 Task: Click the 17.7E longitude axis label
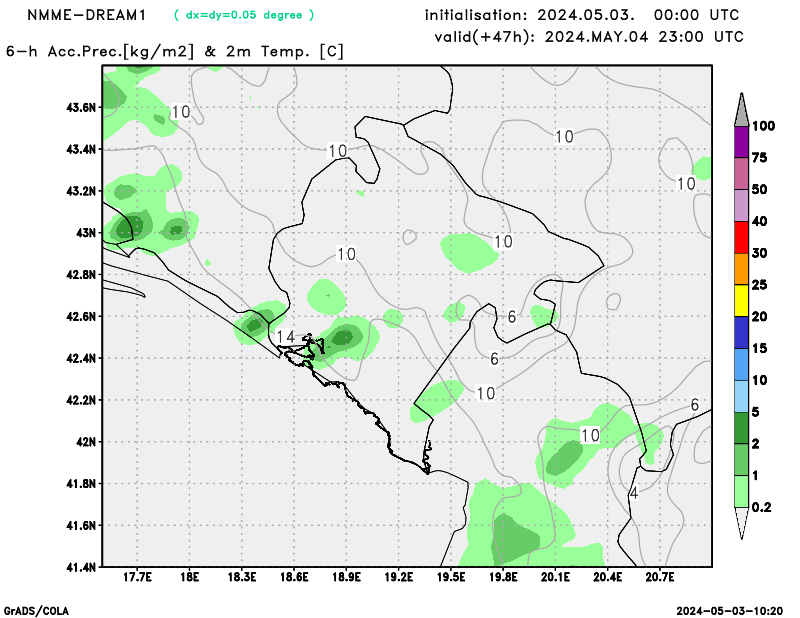(x=137, y=577)
